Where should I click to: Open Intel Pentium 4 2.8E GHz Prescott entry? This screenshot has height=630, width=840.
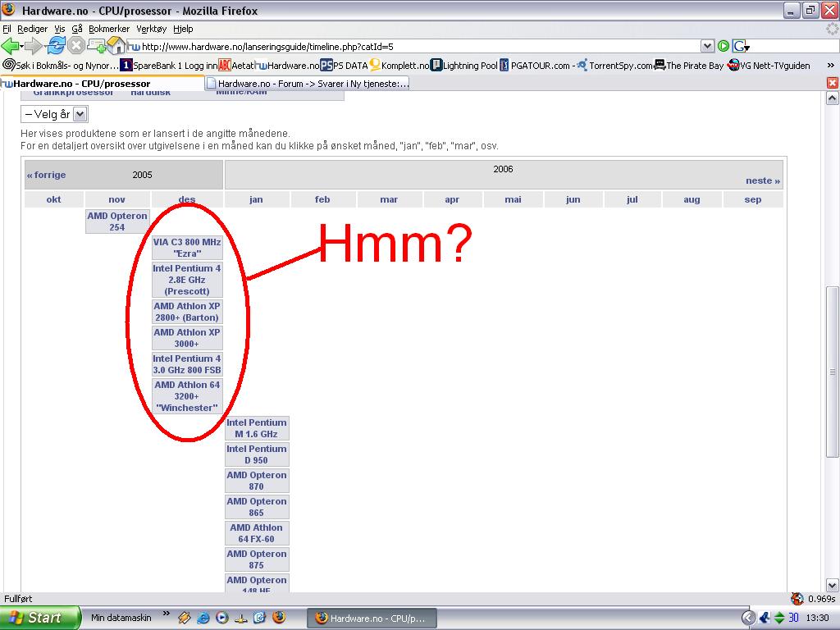pyautogui.click(x=187, y=280)
